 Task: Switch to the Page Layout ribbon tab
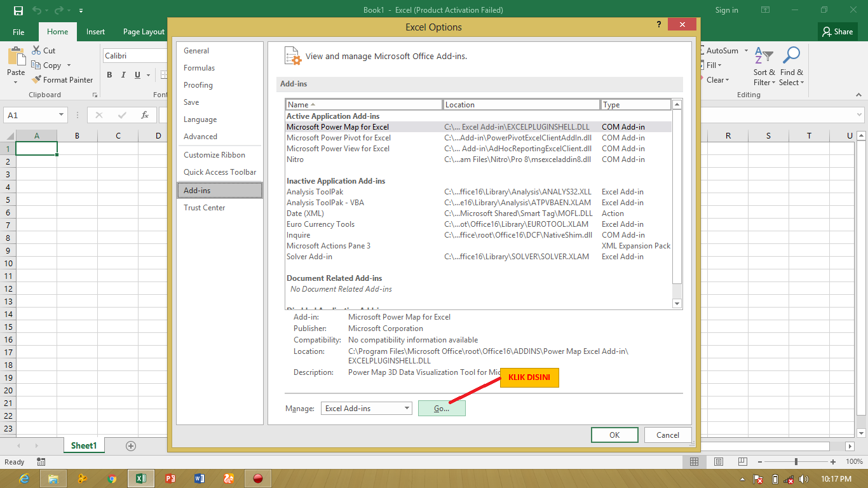tap(144, 32)
